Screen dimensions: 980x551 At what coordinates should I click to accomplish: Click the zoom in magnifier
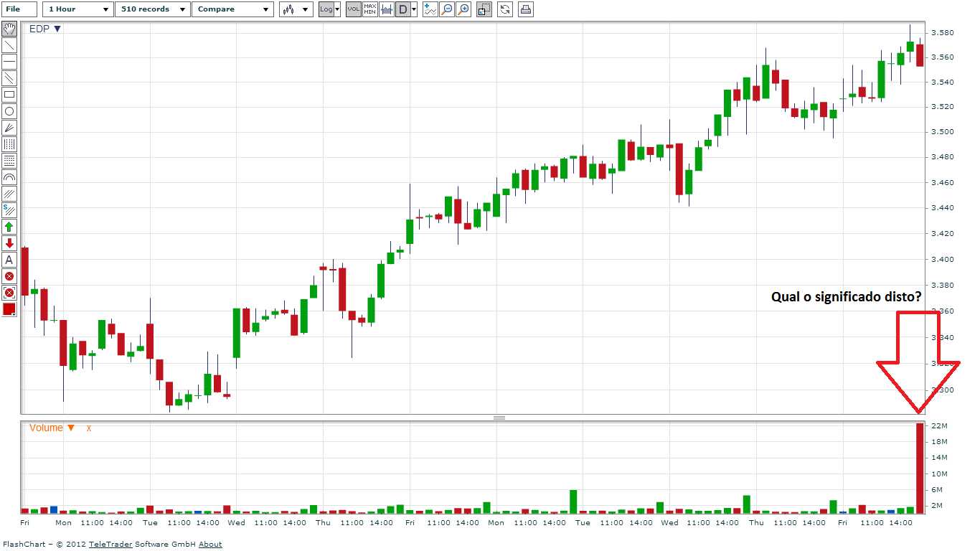tap(463, 9)
